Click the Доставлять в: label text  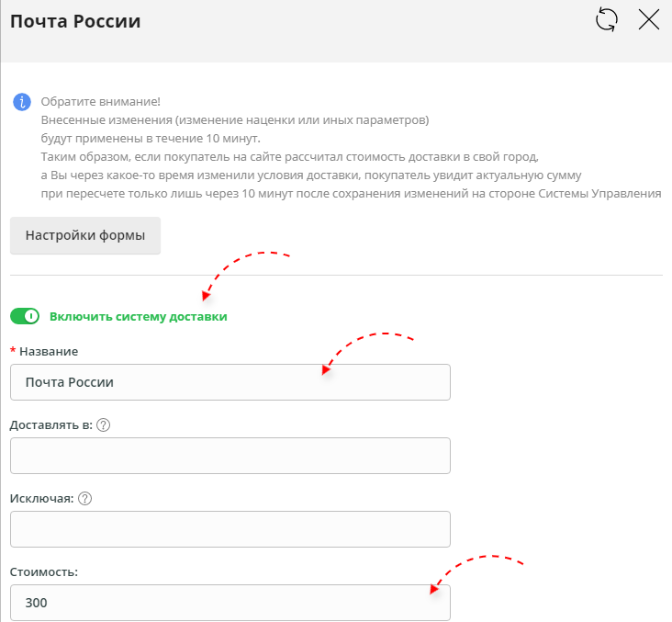51,424
